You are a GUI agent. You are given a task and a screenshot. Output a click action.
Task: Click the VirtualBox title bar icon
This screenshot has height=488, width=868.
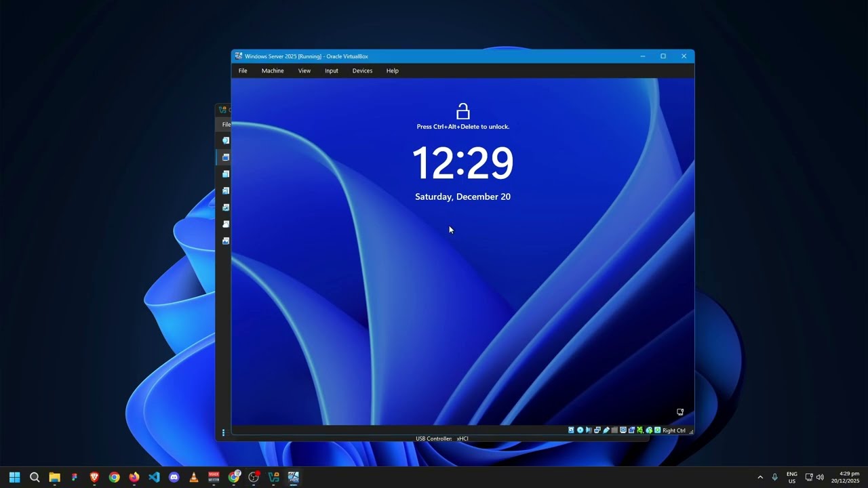coord(239,56)
